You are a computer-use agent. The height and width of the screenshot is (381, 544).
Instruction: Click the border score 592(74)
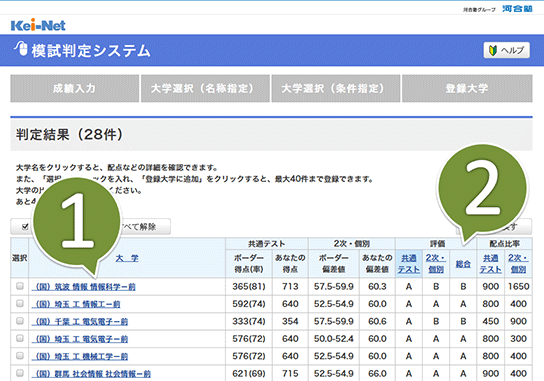pos(249,304)
